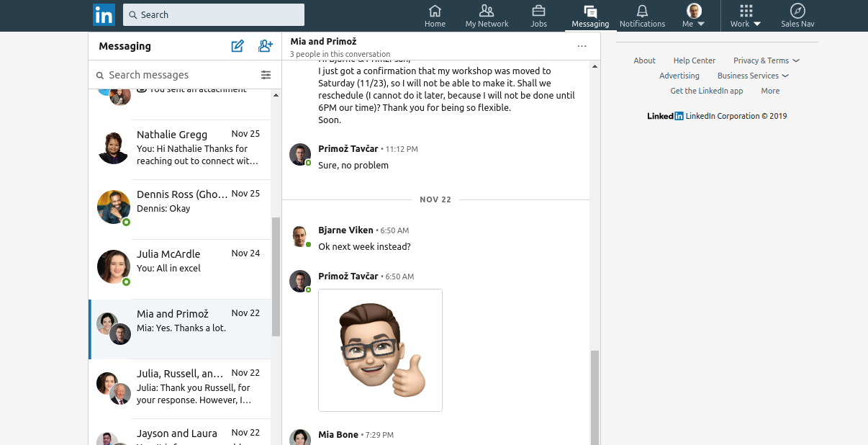Open the Julia McArdle conversation
The image size is (868, 445).
(180, 269)
